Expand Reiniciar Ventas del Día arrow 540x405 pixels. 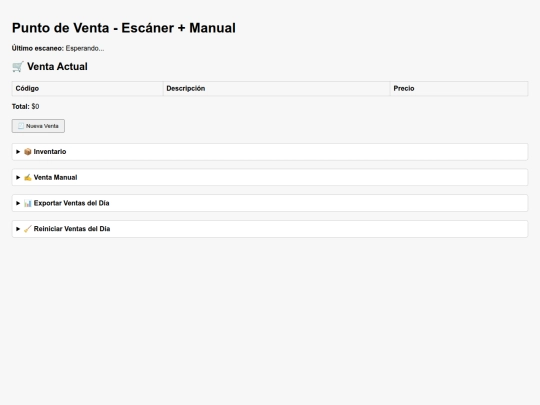coord(18,229)
